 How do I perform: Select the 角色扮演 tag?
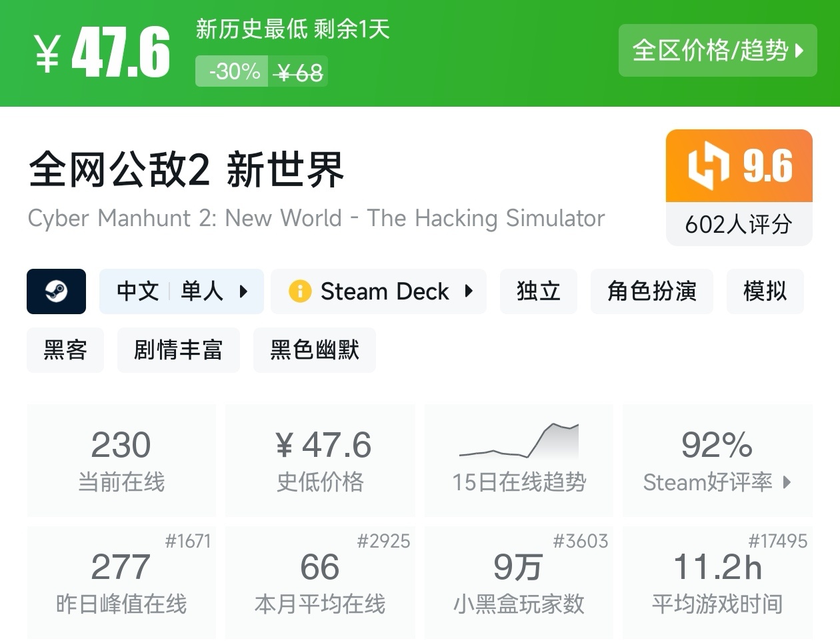click(x=652, y=291)
